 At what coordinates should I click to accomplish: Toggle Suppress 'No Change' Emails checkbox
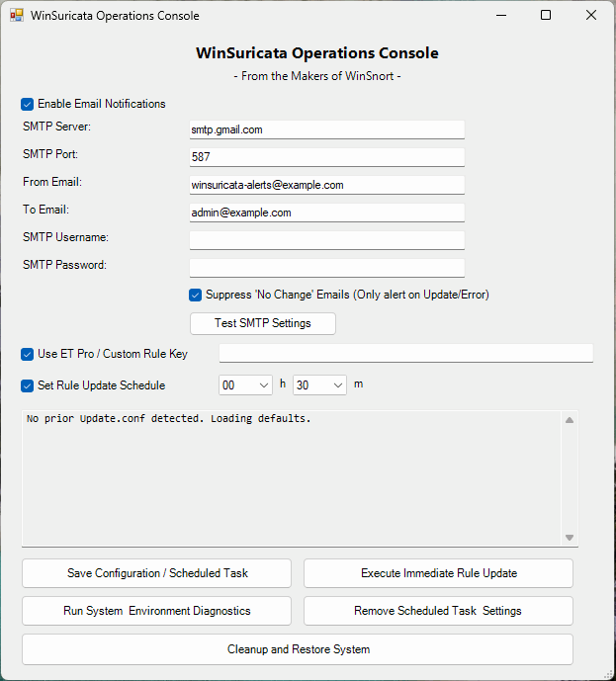point(195,295)
